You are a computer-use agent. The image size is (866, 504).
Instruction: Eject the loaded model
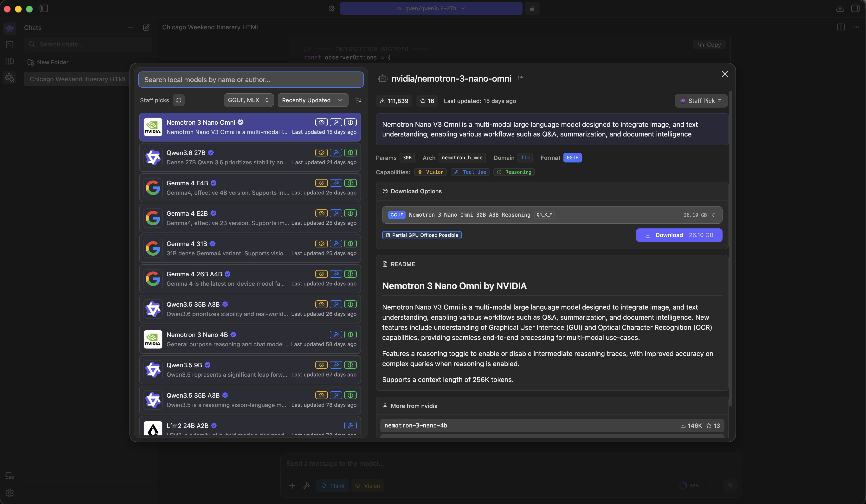532,9
